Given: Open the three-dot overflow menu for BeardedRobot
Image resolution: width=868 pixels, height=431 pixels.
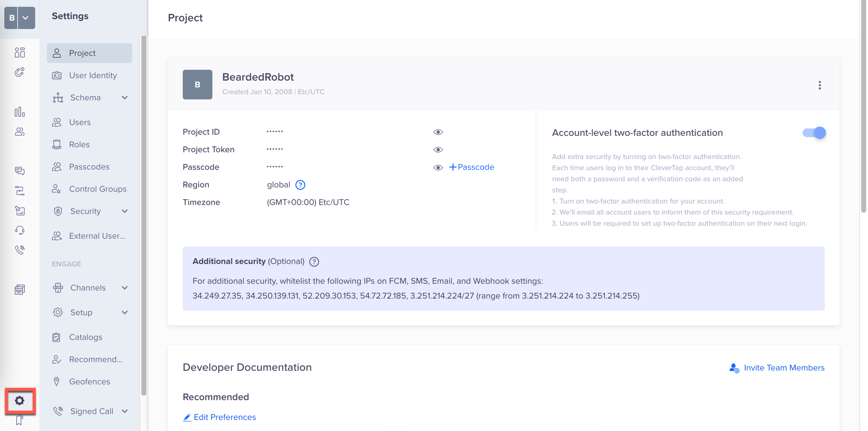Looking at the screenshot, I should tap(820, 85).
